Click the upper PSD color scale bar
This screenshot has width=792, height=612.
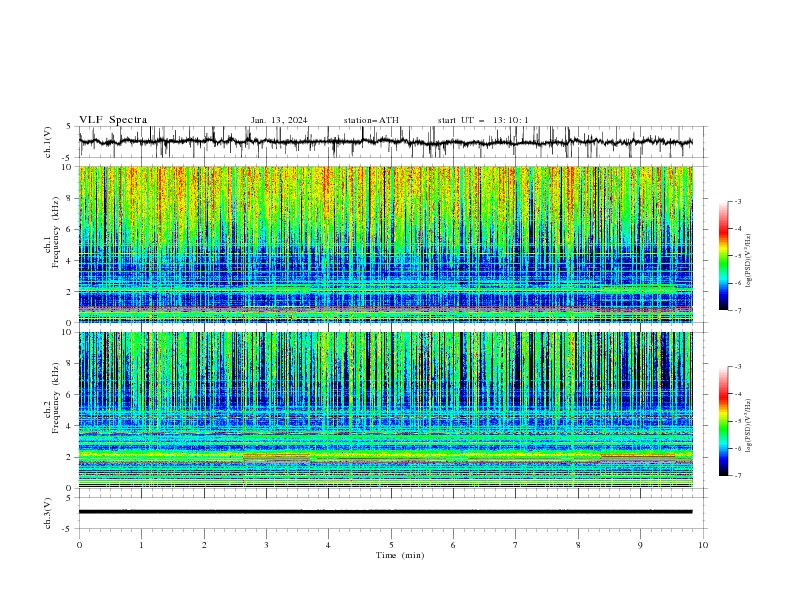(x=723, y=255)
